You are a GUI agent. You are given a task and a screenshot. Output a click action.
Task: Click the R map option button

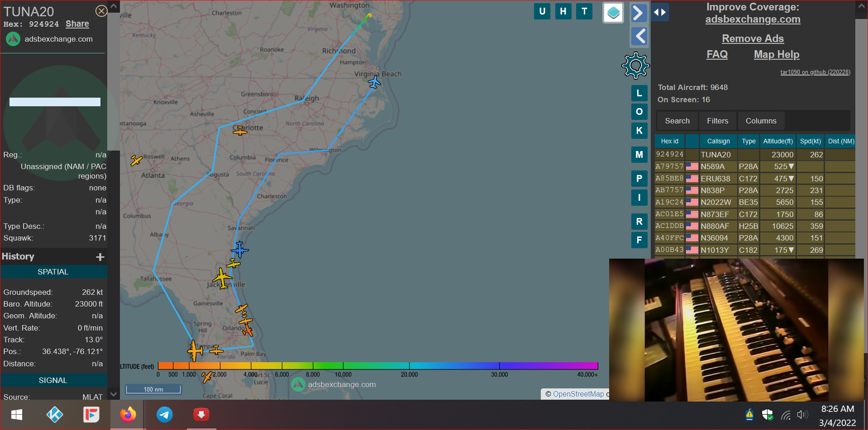[x=639, y=222]
